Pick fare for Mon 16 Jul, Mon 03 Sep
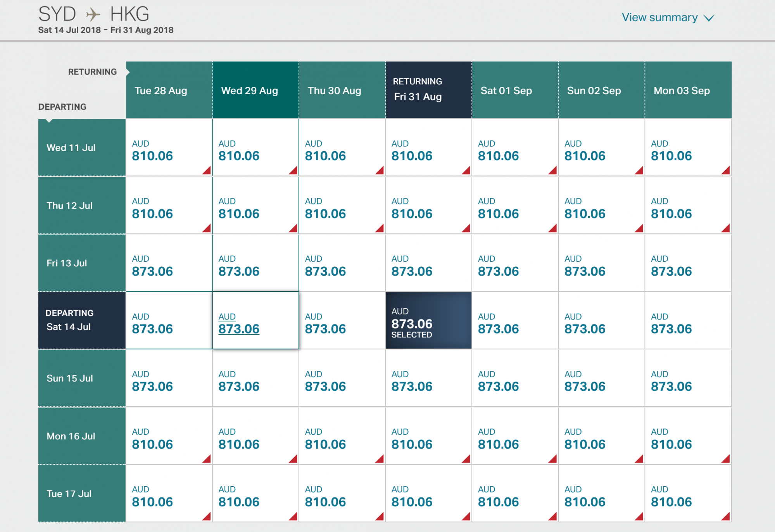Viewport: 775px width, 532px height. point(688,436)
